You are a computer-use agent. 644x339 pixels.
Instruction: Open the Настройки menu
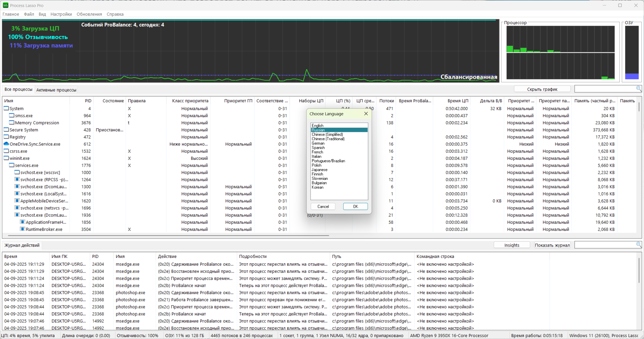(61, 14)
